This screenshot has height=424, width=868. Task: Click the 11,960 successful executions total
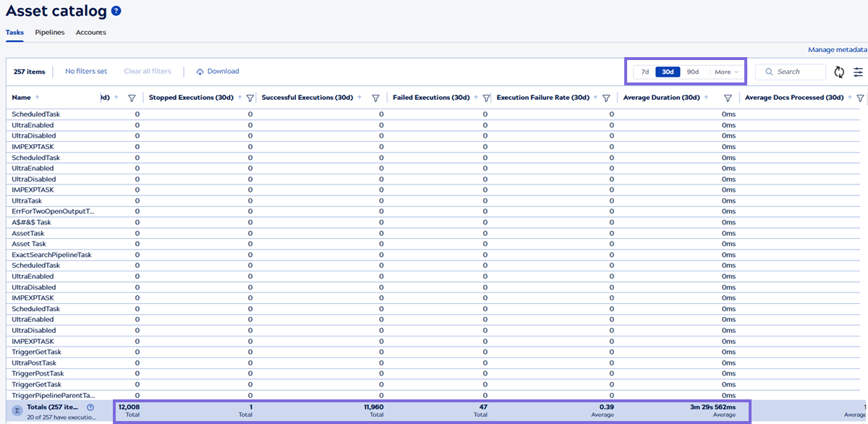click(x=373, y=407)
